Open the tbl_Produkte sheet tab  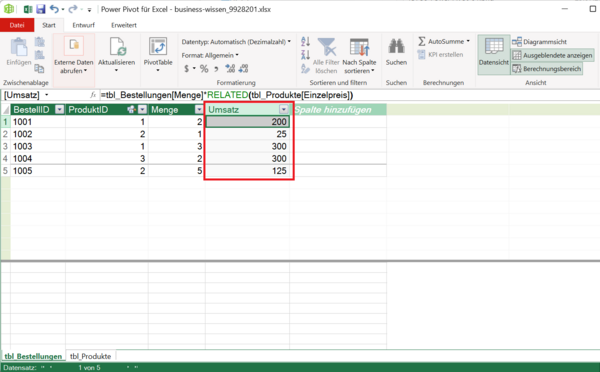pos(90,356)
